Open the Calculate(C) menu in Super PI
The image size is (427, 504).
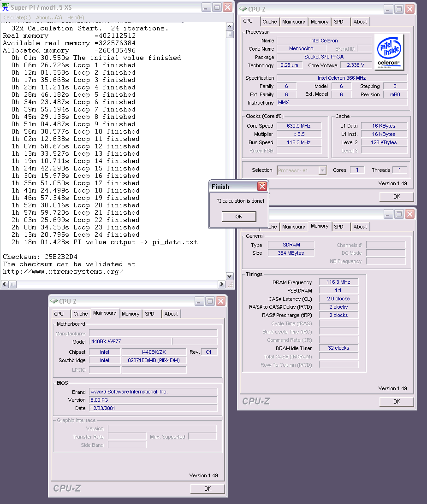click(x=17, y=18)
